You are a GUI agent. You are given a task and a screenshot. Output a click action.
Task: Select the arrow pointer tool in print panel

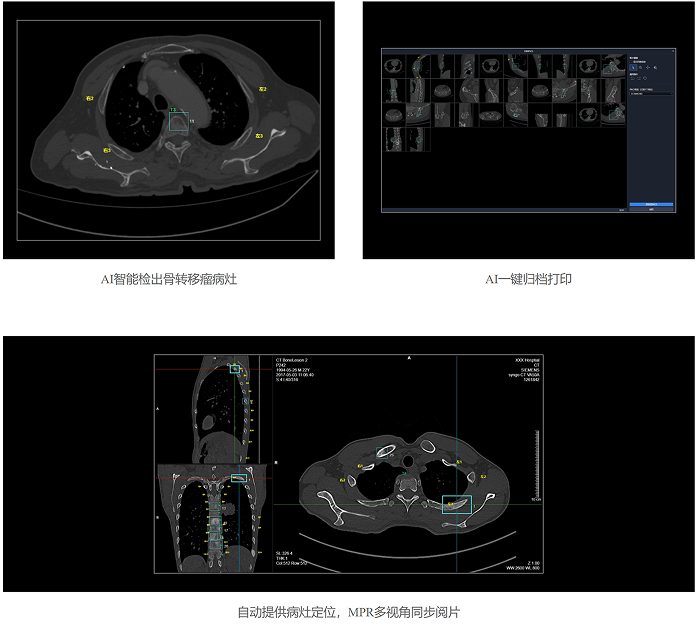coord(633,68)
